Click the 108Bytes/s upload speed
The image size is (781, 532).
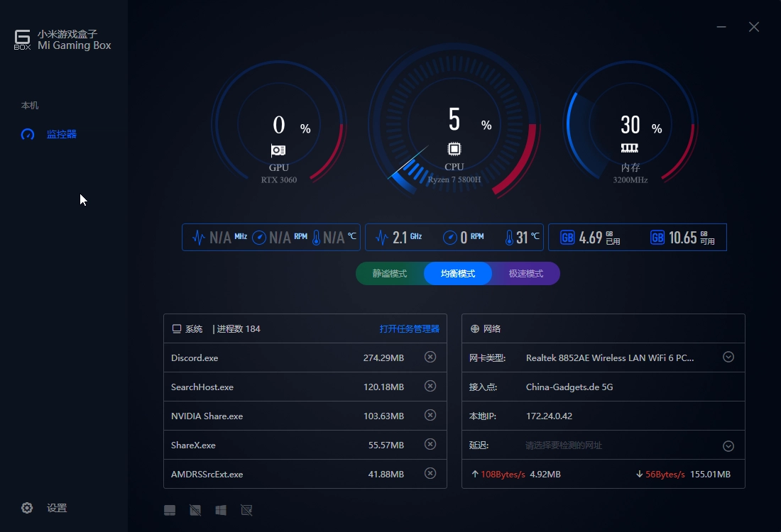(x=503, y=475)
